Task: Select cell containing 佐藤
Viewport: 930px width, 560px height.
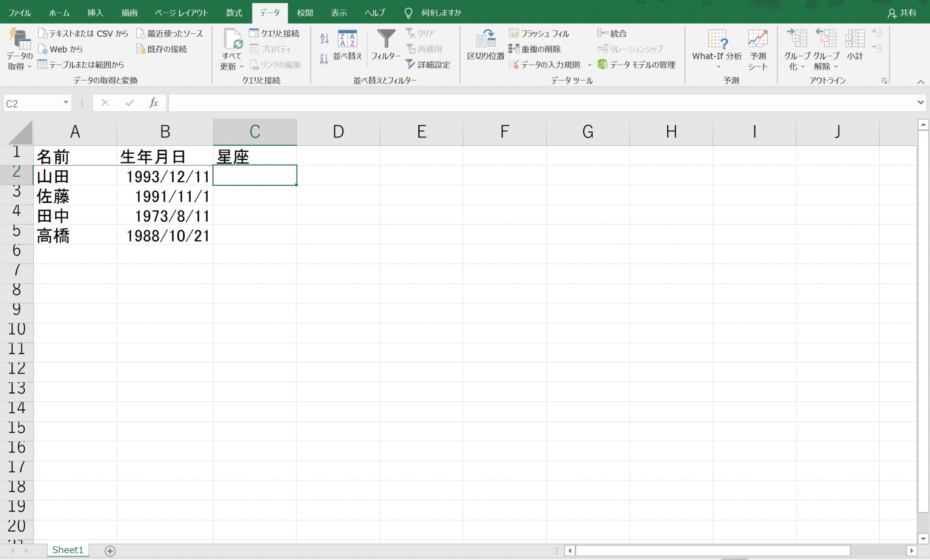Action: 75,195
